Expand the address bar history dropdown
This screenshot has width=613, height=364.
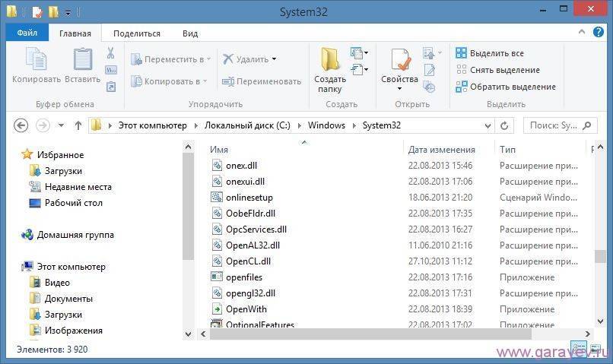pyautogui.click(x=488, y=125)
